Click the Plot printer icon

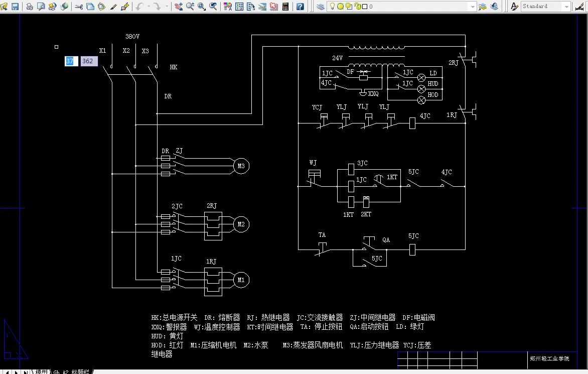[30, 6]
